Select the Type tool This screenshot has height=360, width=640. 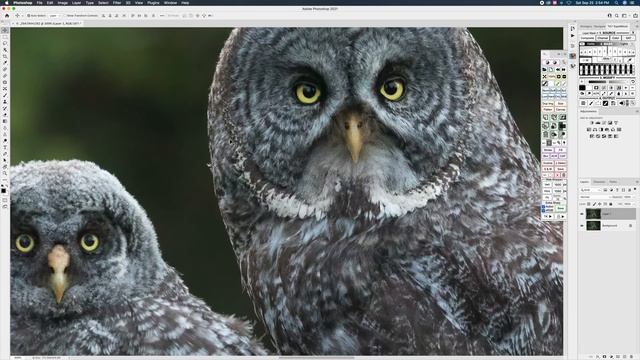tap(5, 147)
